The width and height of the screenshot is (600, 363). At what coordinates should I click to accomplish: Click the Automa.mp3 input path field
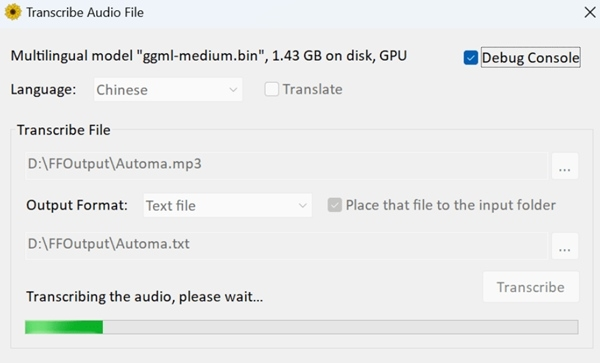pyautogui.click(x=287, y=166)
